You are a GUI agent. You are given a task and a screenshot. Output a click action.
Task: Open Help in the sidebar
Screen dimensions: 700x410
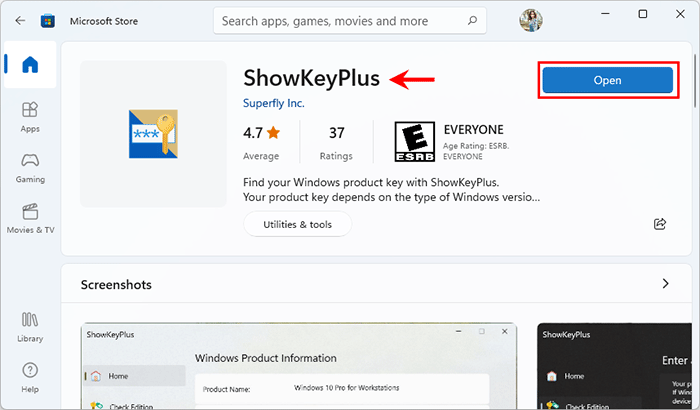[x=30, y=378]
